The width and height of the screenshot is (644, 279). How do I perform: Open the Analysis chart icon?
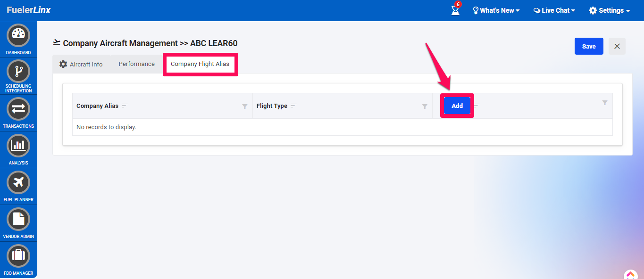(18, 146)
